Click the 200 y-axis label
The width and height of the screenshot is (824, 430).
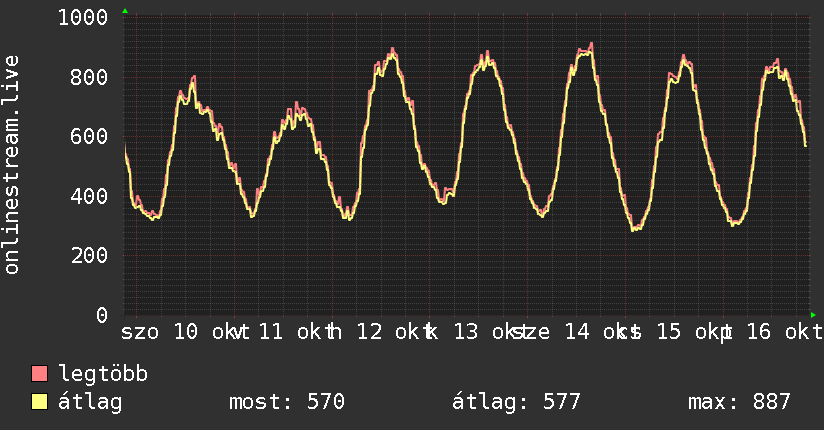89,255
